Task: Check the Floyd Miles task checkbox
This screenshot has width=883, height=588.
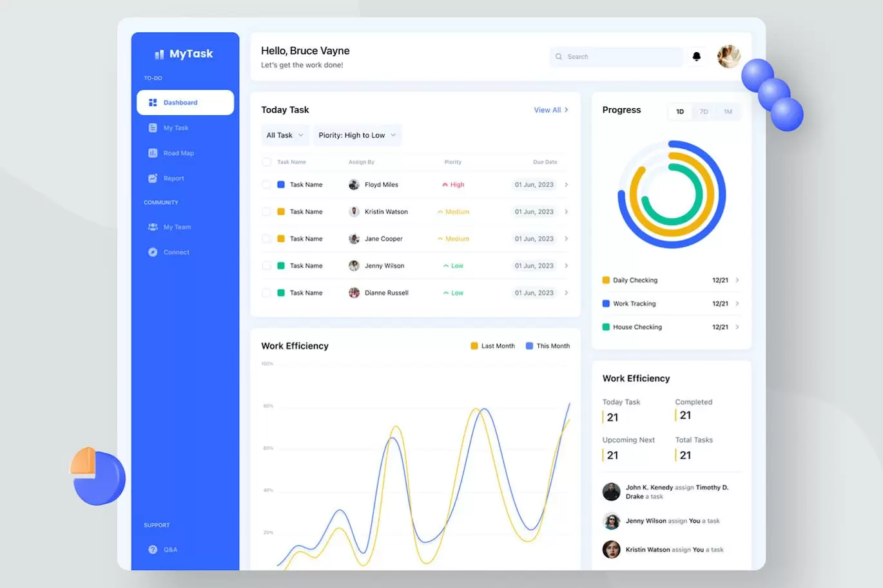Action: [266, 185]
